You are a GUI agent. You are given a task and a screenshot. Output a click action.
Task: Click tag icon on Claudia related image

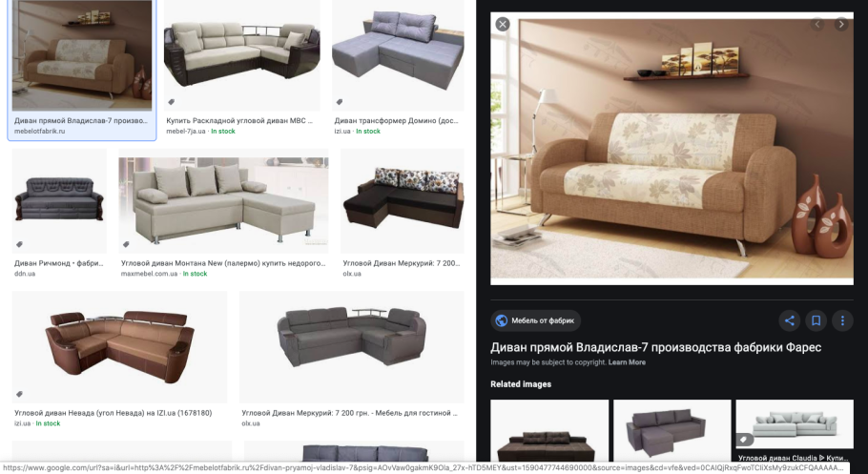point(744,440)
